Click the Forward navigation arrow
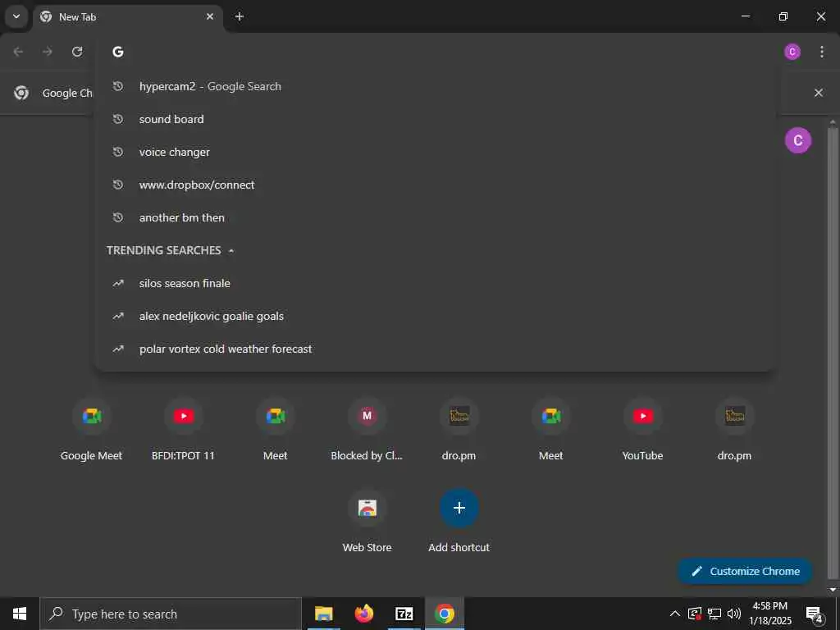 point(48,52)
